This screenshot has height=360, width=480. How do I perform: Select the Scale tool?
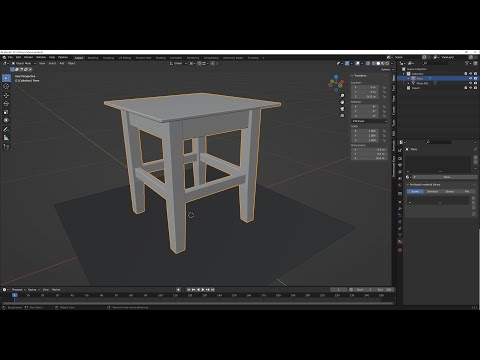6,112
